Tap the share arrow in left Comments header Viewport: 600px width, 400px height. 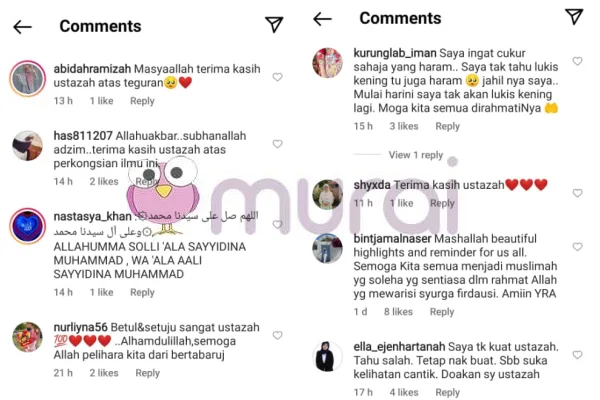click(274, 24)
